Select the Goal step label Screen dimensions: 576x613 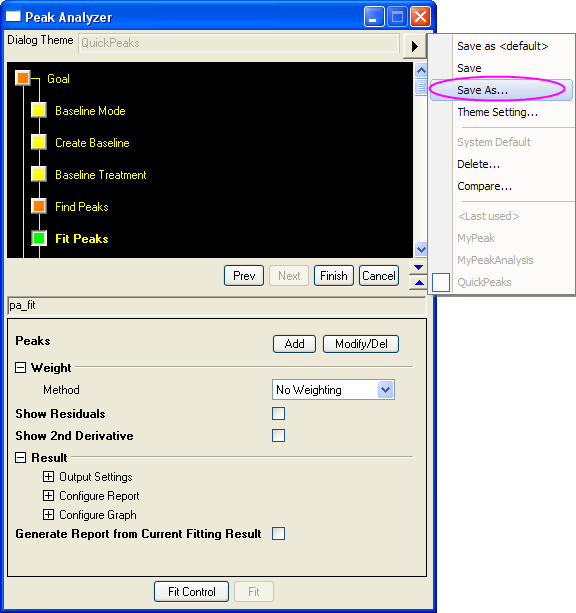pyautogui.click(x=58, y=79)
